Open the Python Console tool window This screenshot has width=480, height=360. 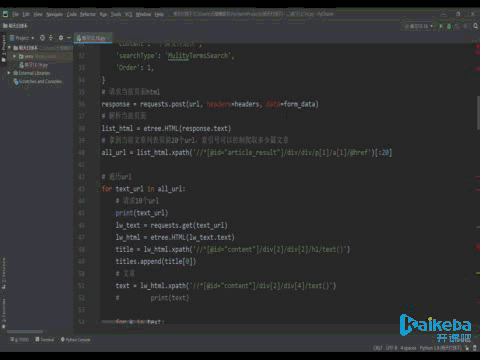75,340
